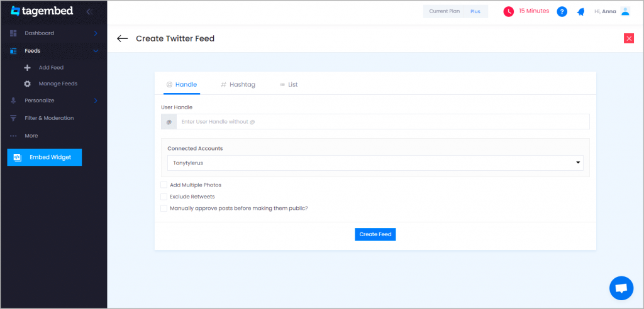Open Add Feed in sidebar

51,68
